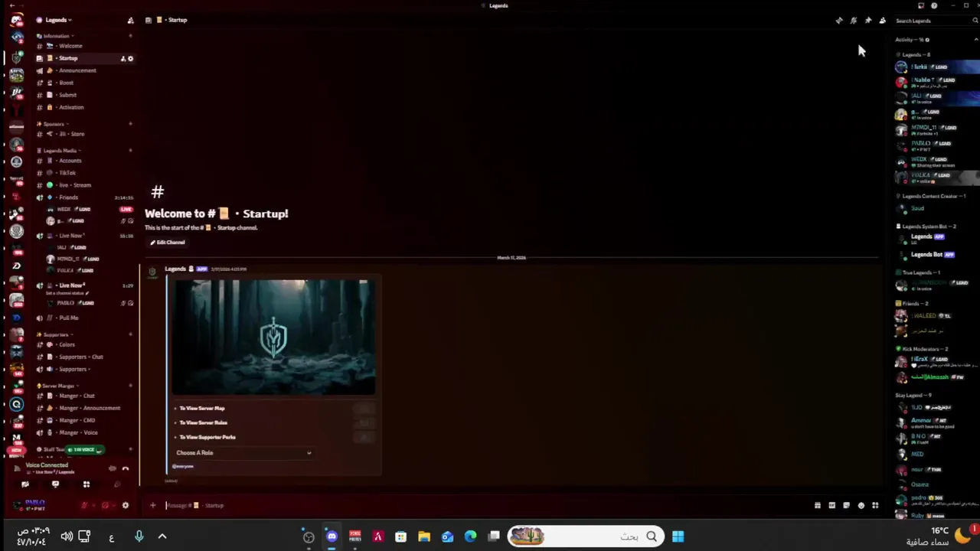Open user settings gear icon
Screen dimensions: 980x551
click(126, 505)
